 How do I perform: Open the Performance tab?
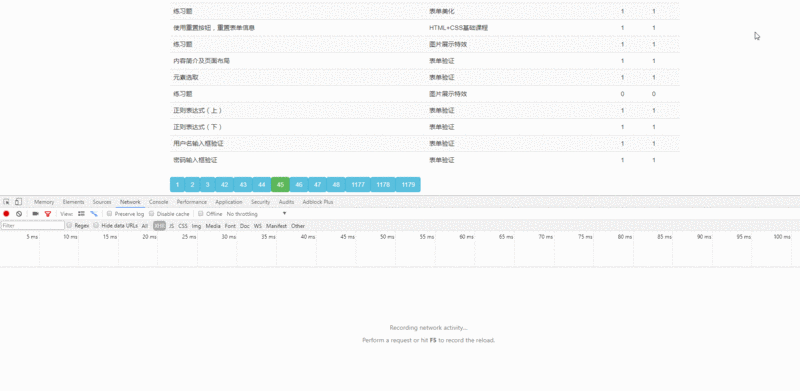coord(192,202)
